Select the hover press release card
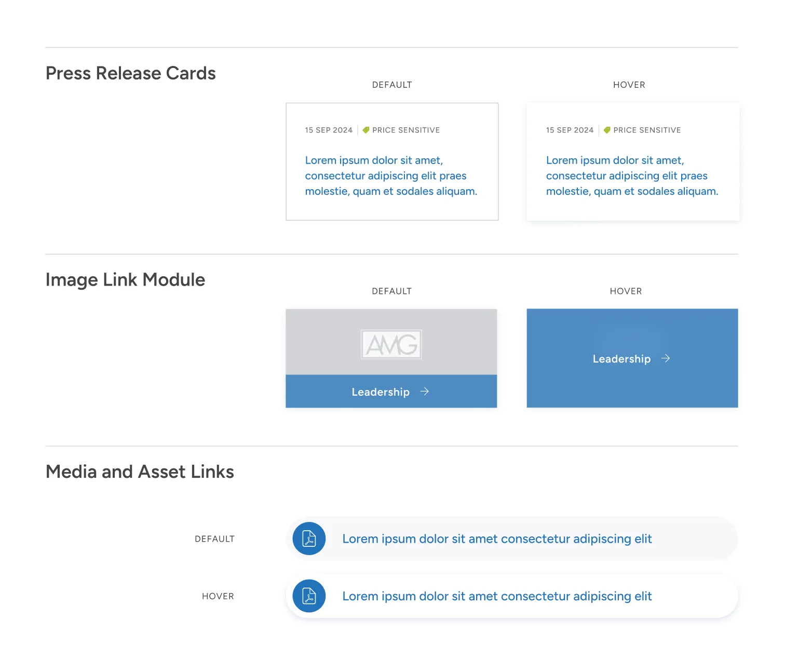The height and width of the screenshot is (672, 785). pos(632,162)
